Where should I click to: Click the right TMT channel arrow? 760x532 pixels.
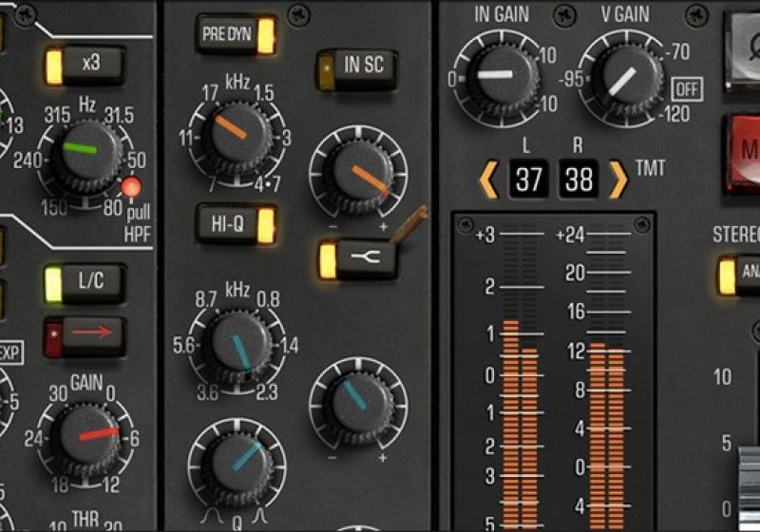click(x=618, y=180)
